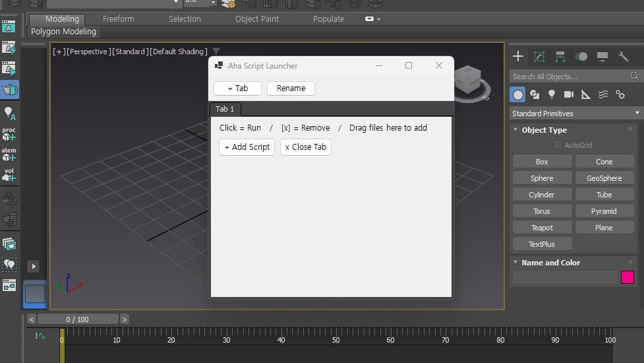Create a TextPlus primitive

pos(542,244)
